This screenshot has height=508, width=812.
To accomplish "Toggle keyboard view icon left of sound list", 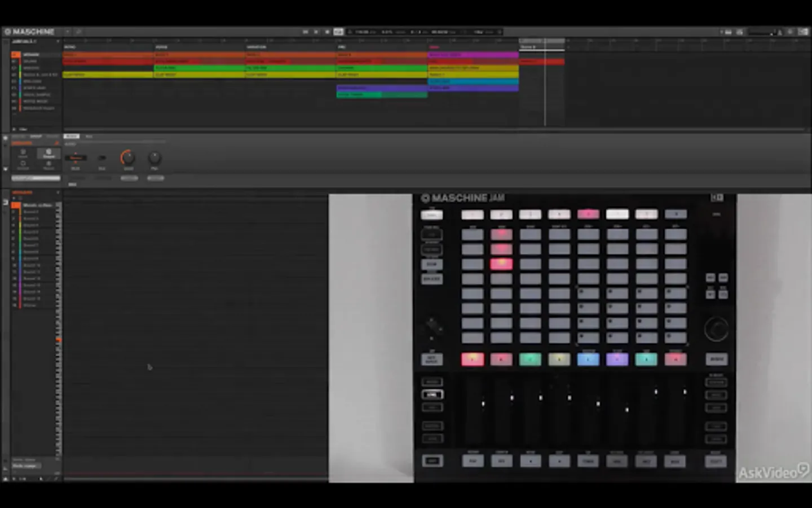I will [6, 202].
